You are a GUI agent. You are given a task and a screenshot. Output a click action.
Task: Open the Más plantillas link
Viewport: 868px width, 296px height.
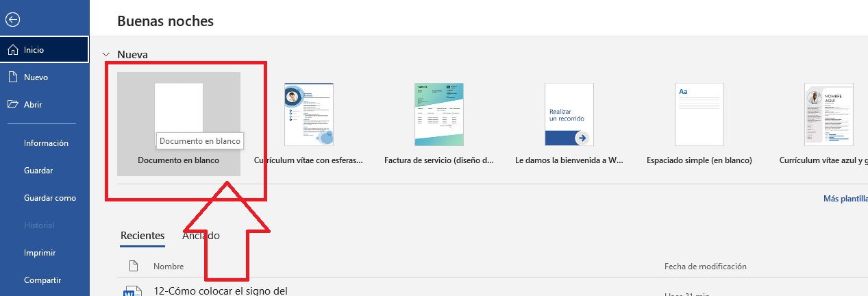pyautogui.click(x=845, y=199)
